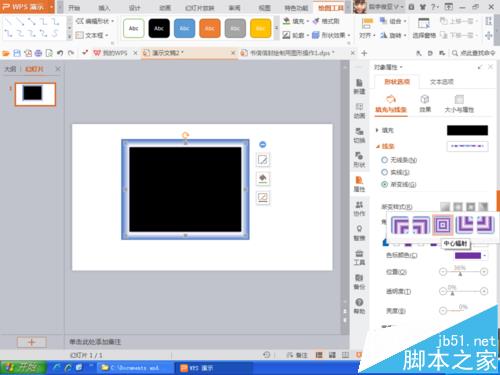This screenshot has width=500, height=375.
Task: Open the 视图 (View) ribbon tab
Action: coord(265,7)
